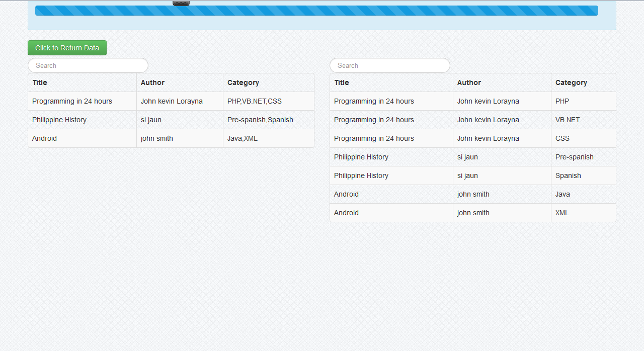Click si jaun in the right-table Spanish row
This screenshot has width=644, height=351.
[467, 175]
